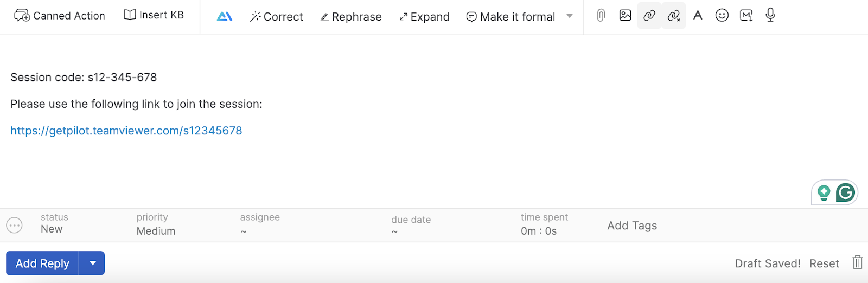868x283 pixels.
Task: Click the markdown editor icon
Action: [x=746, y=15]
